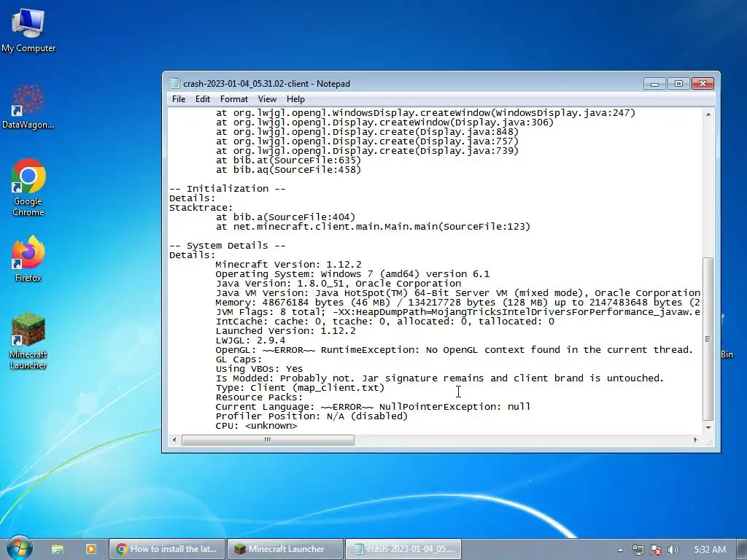Screen dimensions: 747x560
Task: Open the Action Center flag icon
Action: click(656, 550)
